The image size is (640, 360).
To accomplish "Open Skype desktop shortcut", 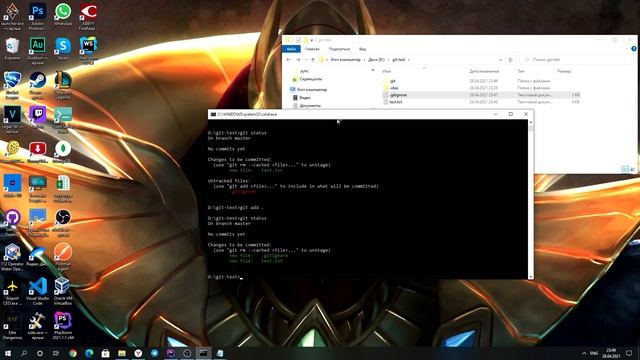I will (x=63, y=49).
